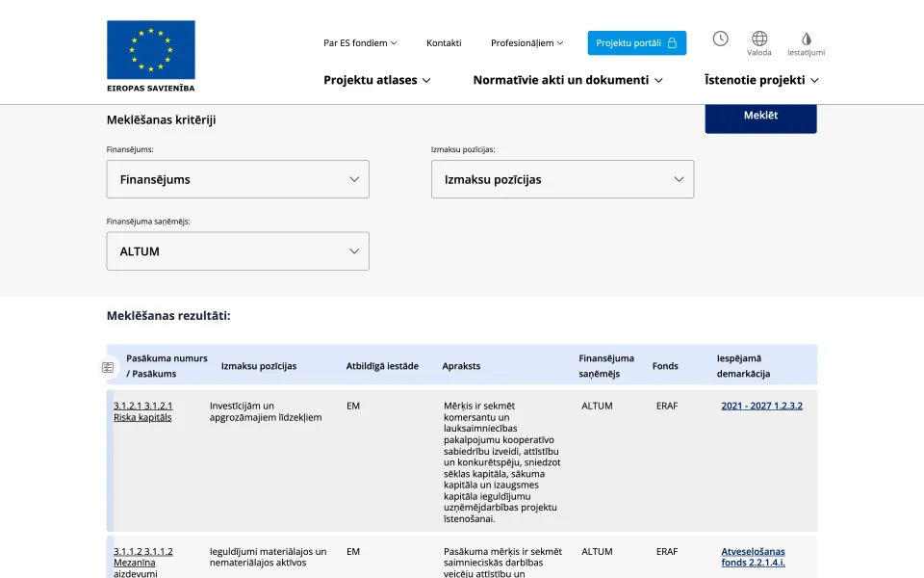Viewport: 924px width, 578px height.
Task: Click the Meklēšanas kritēriji heading
Action: [161, 119]
